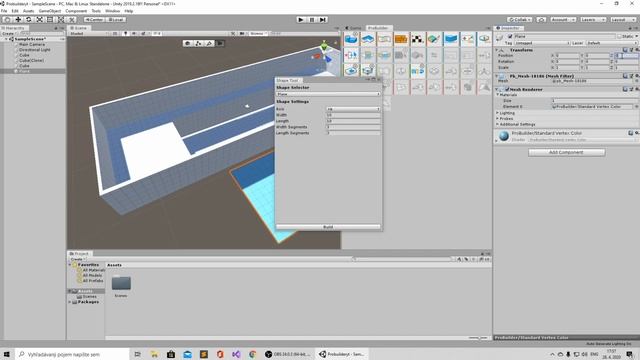Toggle scene lighting button
640x360 pixels.
coord(126,33)
